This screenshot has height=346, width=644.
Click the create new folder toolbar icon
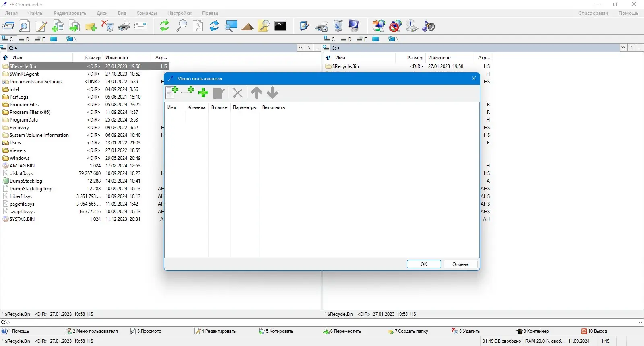(x=91, y=26)
